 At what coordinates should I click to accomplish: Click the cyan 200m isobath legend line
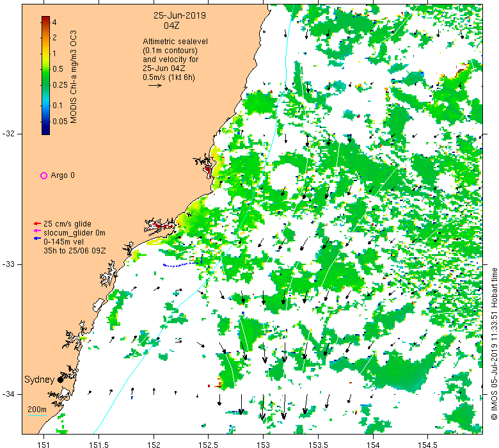tap(37, 415)
